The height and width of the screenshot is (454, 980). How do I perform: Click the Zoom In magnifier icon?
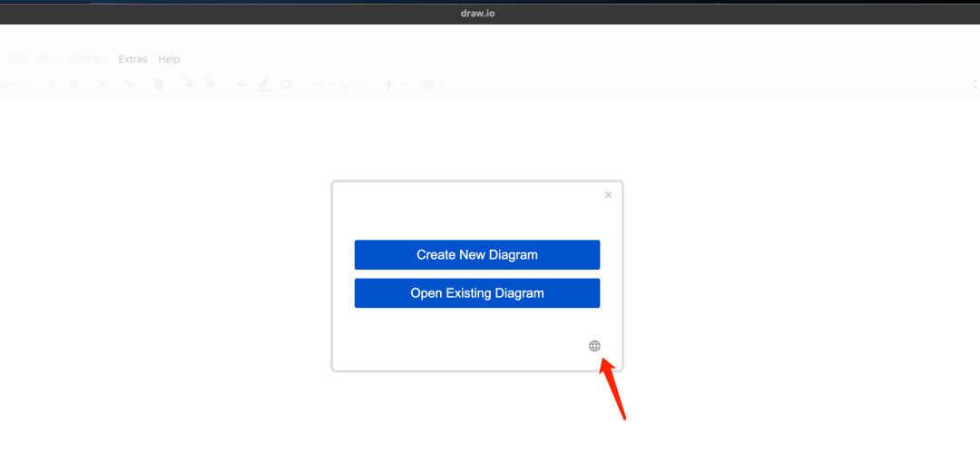pos(54,84)
